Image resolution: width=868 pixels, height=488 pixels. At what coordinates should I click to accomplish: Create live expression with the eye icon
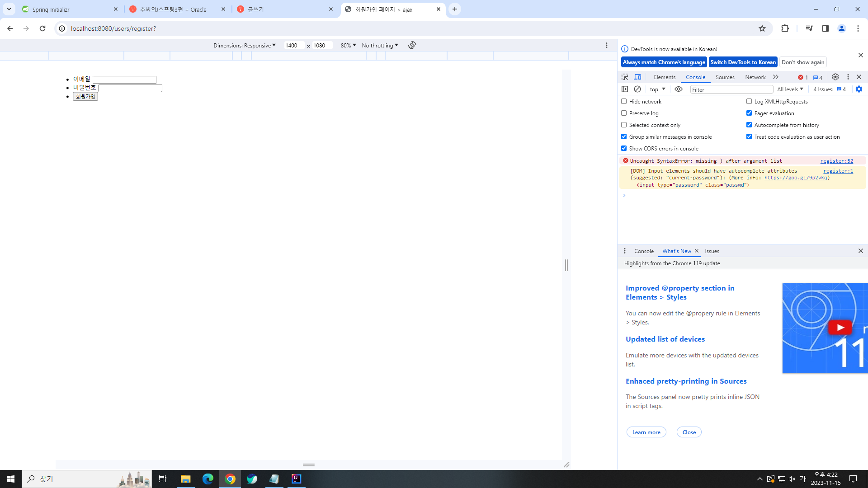(x=679, y=89)
